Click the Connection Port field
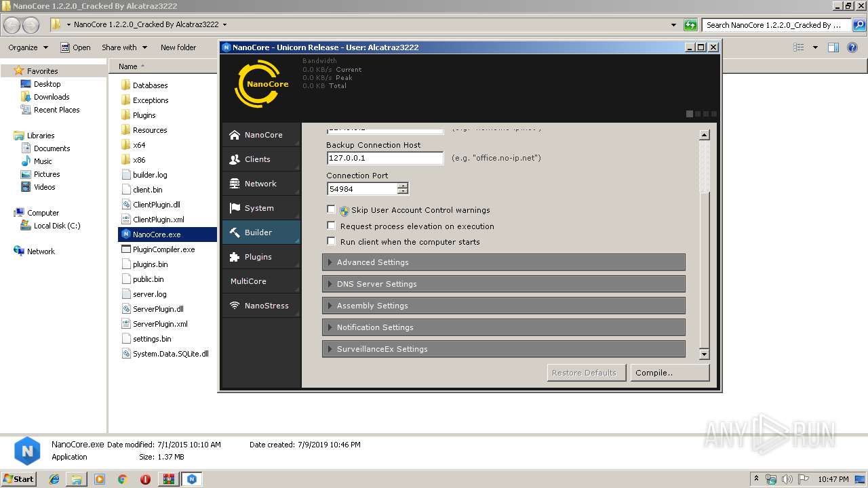The height and width of the screenshot is (488, 868). pos(362,189)
